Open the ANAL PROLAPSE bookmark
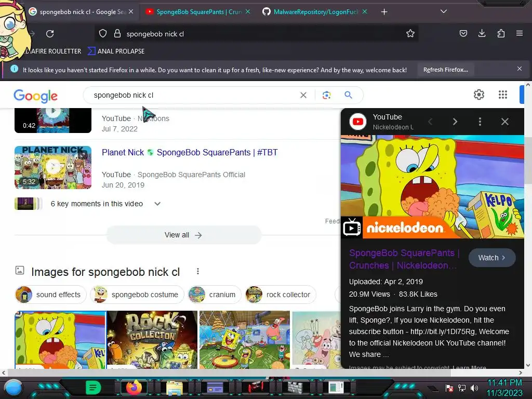This screenshot has height=399, width=532. point(116,51)
